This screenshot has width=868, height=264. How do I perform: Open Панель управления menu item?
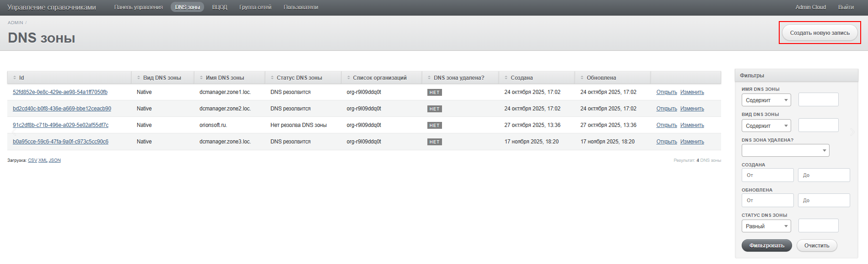click(138, 7)
